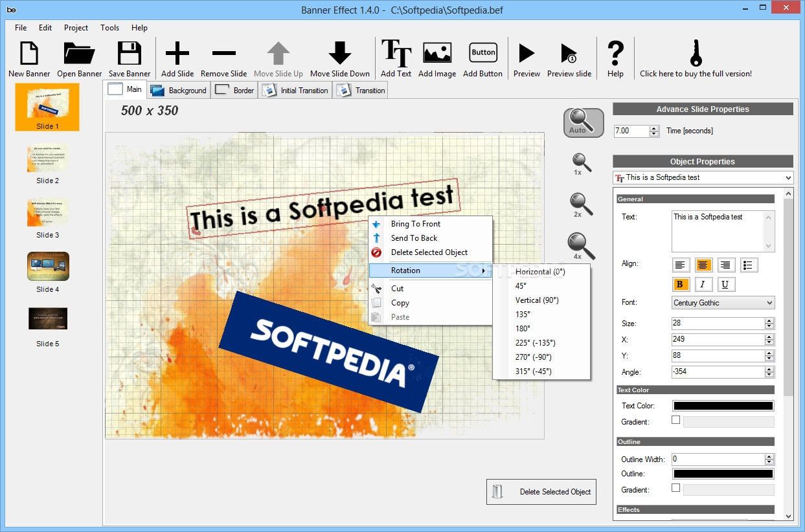Open Help with the question mark icon

tap(616, 53)
